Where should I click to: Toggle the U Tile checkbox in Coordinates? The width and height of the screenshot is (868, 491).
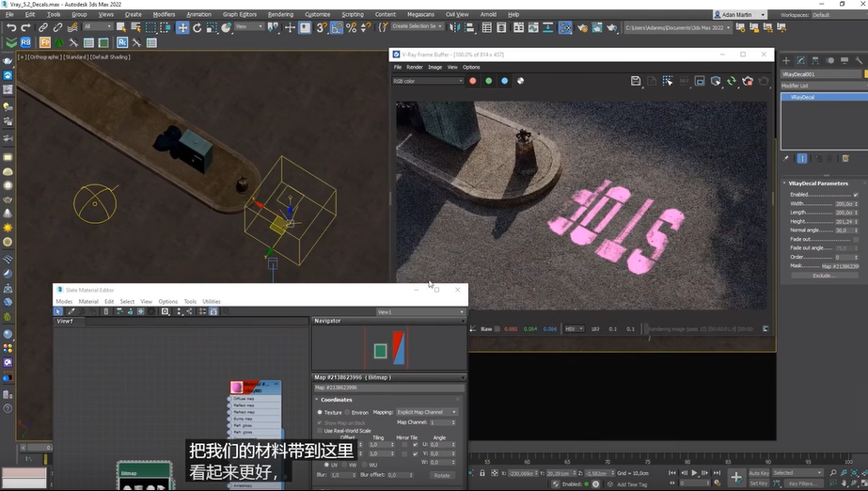coord(415,445)
